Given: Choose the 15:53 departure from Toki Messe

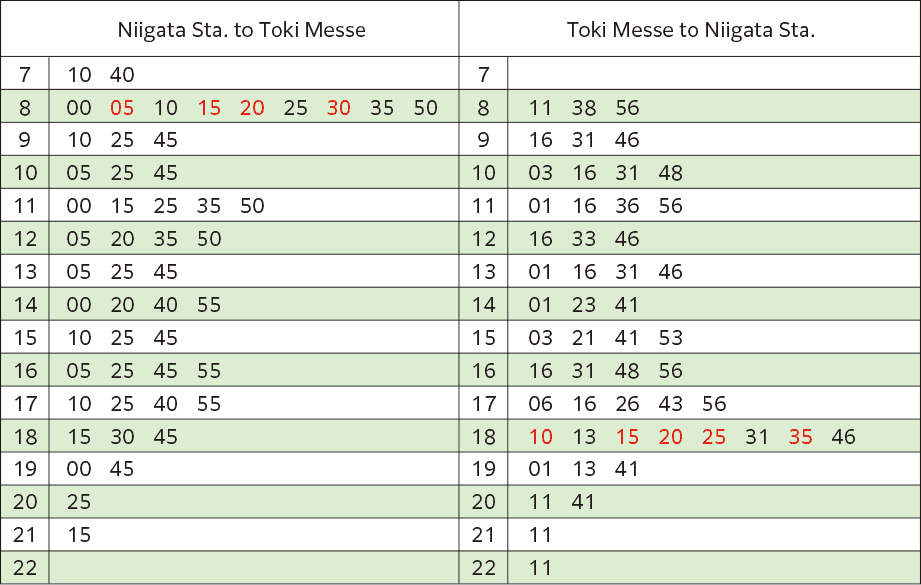Looking at the screenshot, I should 670,338.
